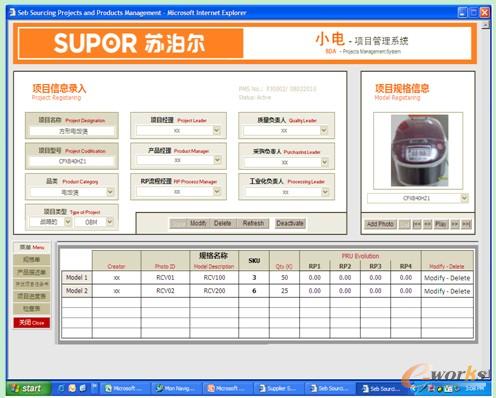The height and width of the screenshot is (398, 496).
Task: Open the photo model CFXB40HZ1 dropdown
Action: click(465, 198)
